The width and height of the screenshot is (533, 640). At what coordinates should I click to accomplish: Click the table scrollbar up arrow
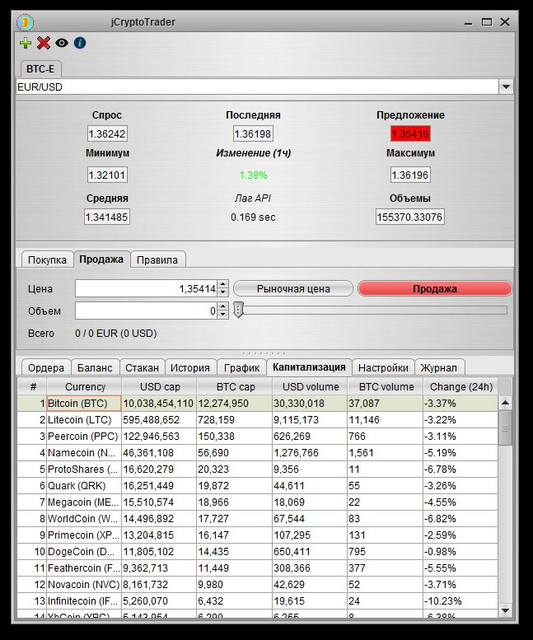[505, 403]
